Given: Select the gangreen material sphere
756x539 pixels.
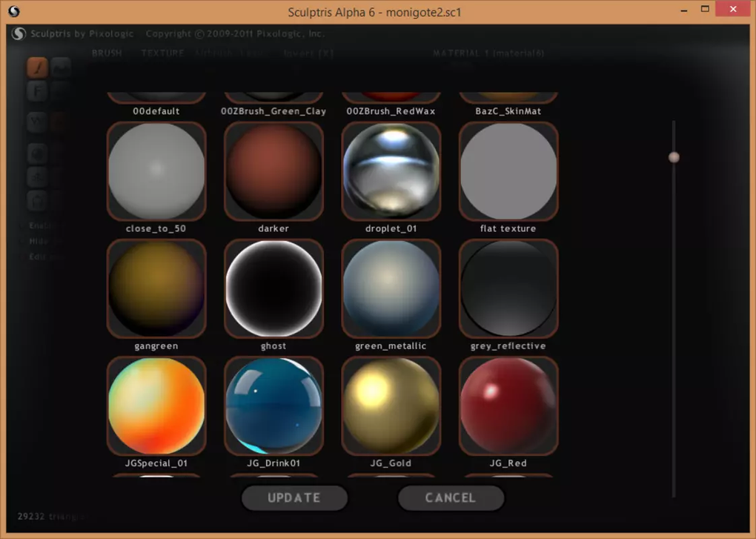Looking at the screenshot, I should pos(156,288).
